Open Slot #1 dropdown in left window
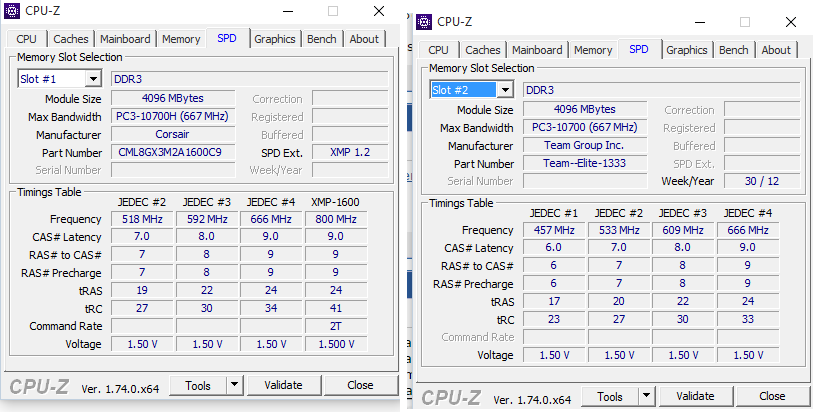 (x=93, y=79)
